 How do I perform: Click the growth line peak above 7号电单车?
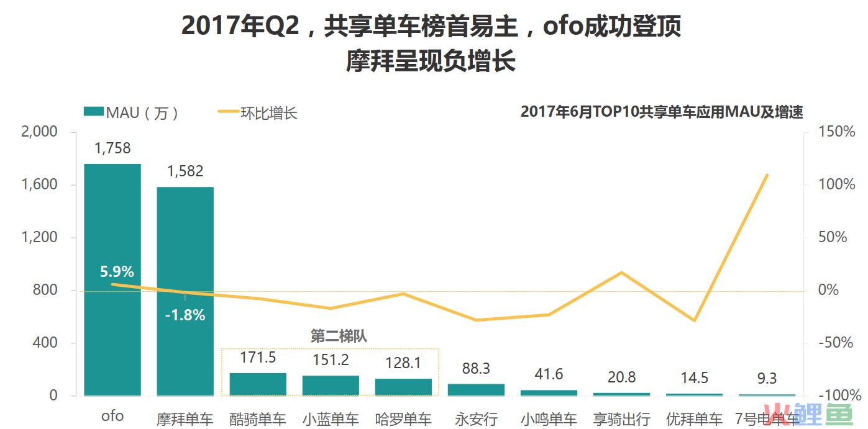coord(767,176)
